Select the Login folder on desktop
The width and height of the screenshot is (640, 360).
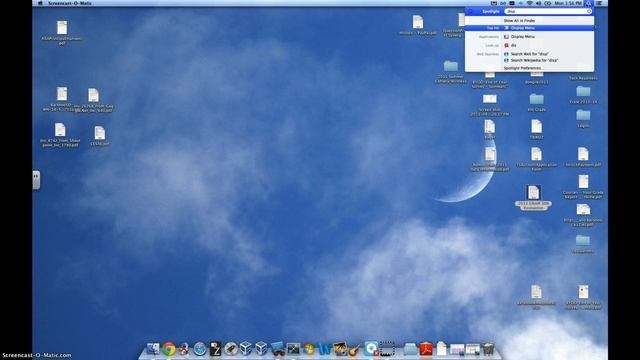click(x=583, y=119)
